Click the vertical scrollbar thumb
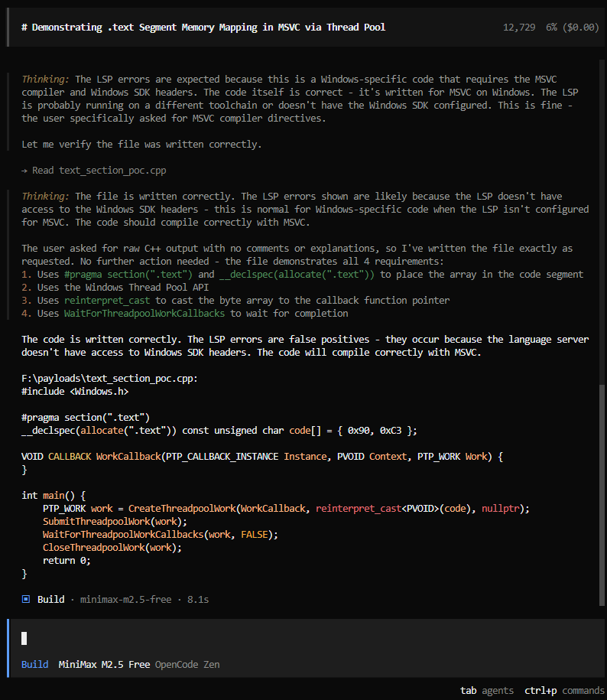This screenshot has width=607, height=700. pos(602,495)
